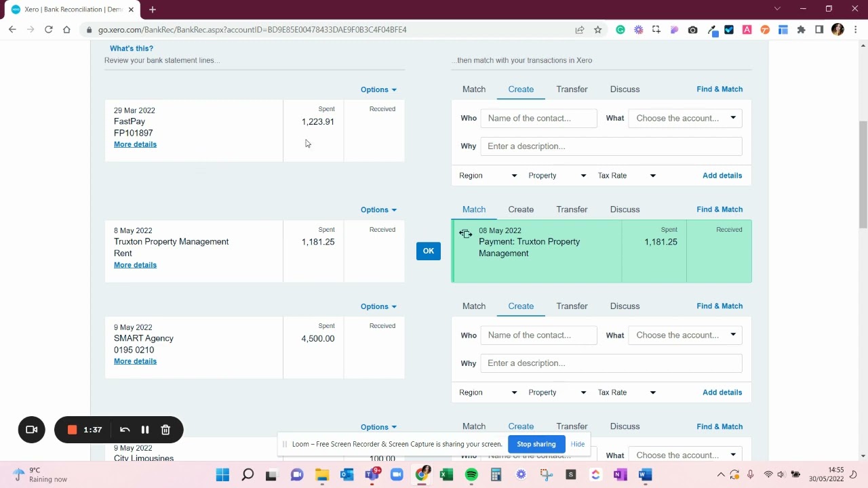Select matched Payment: Truxton Property Management transaction

601,251
